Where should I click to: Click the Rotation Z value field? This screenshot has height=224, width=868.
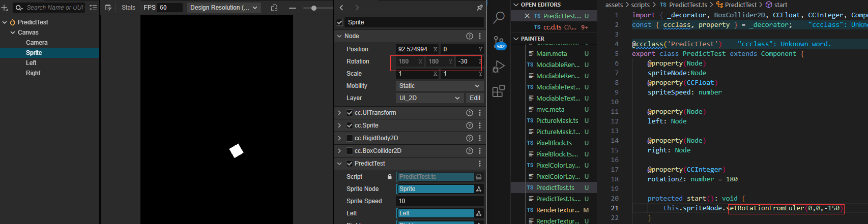469,61
